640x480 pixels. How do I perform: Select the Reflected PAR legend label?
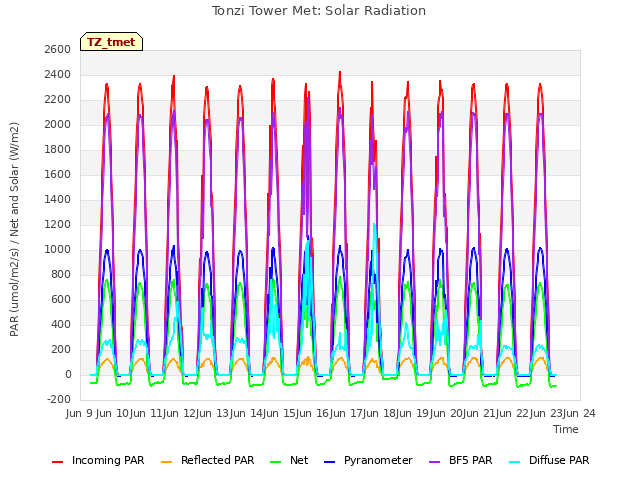[218, 460]
